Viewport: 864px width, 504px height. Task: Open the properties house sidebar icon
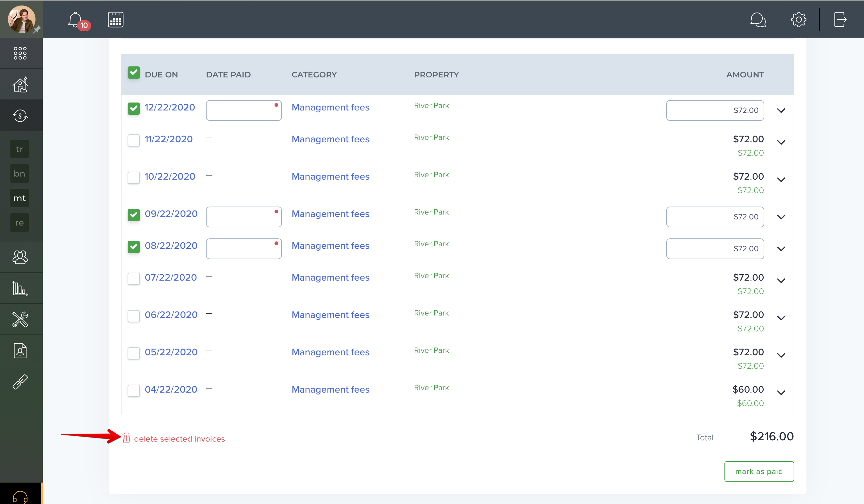20,84
